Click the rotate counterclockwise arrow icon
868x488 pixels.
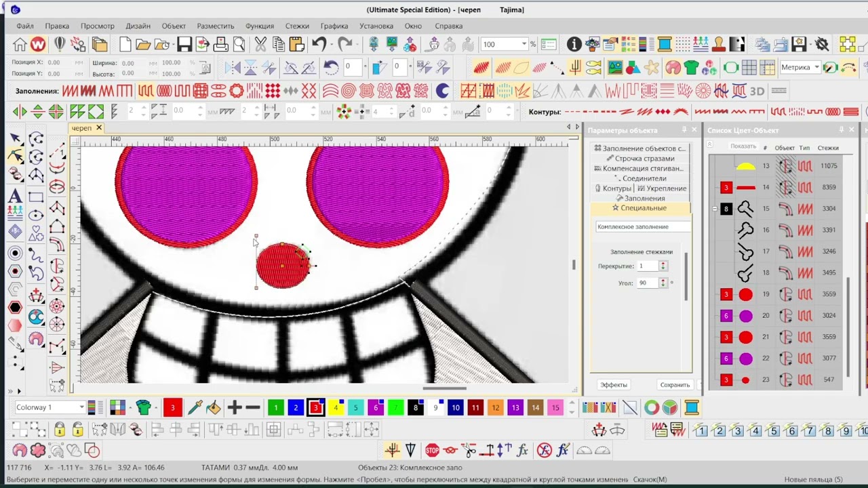pyautogui.click(x=331, y=68)
